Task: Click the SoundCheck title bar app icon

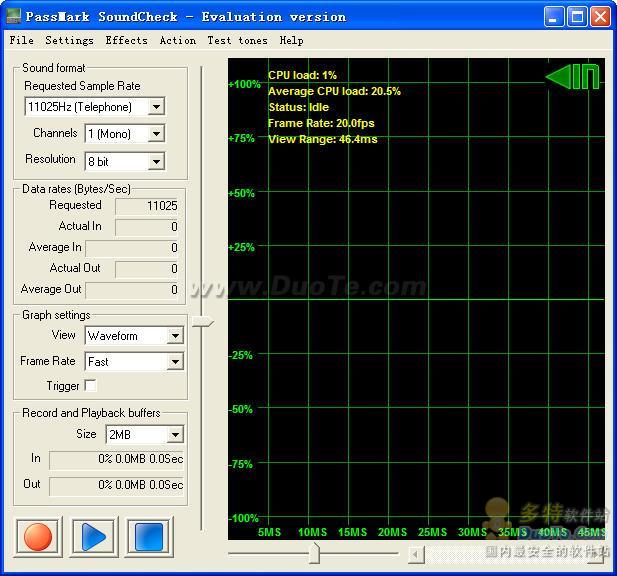Action: click(x=13, y=16)
